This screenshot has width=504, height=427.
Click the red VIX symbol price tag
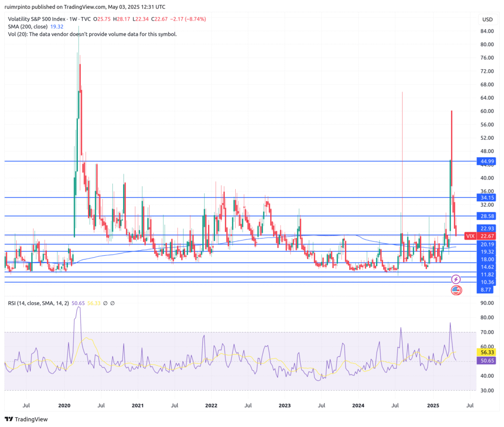470,236
